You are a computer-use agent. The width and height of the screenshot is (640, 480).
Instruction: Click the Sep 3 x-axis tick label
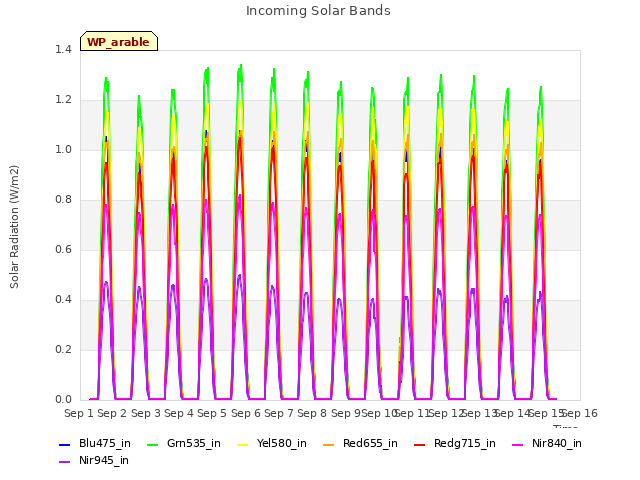point(146,413)
